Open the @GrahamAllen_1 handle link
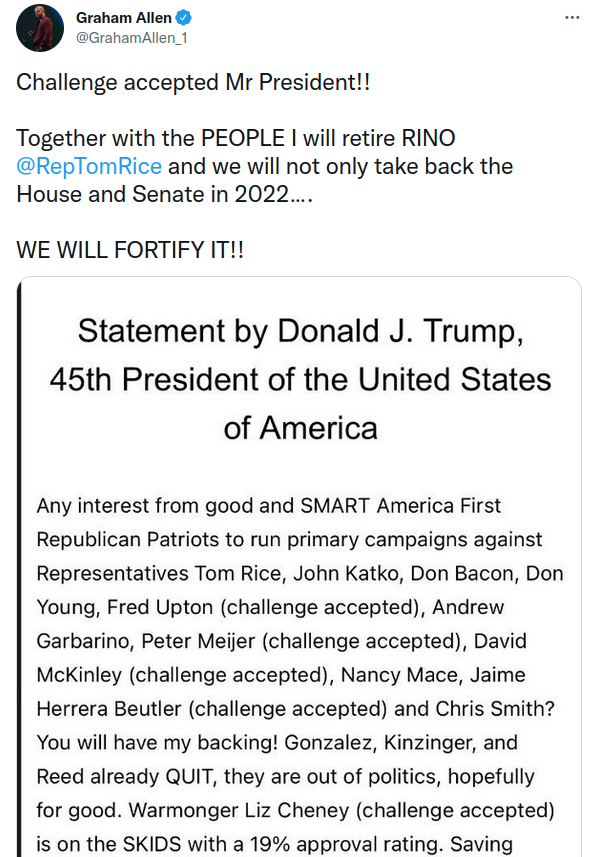Screen dimensions: 597x857 click(132, 38)
